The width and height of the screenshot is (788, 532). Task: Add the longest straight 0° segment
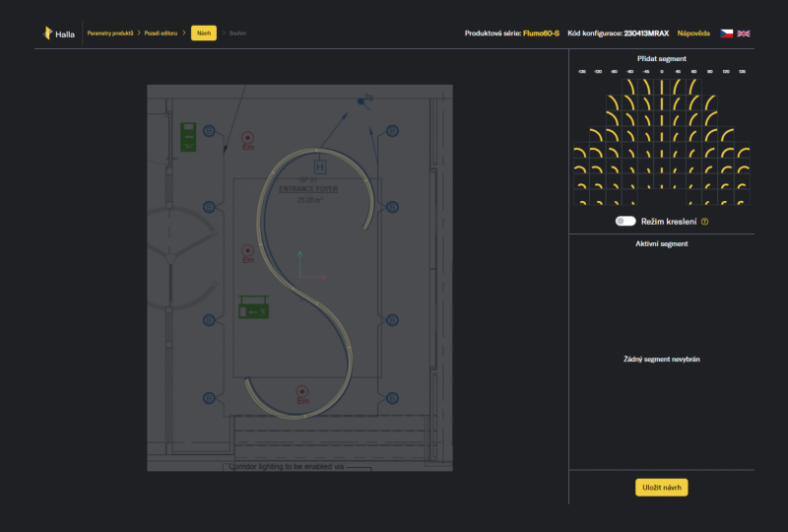tap(661, 87)
